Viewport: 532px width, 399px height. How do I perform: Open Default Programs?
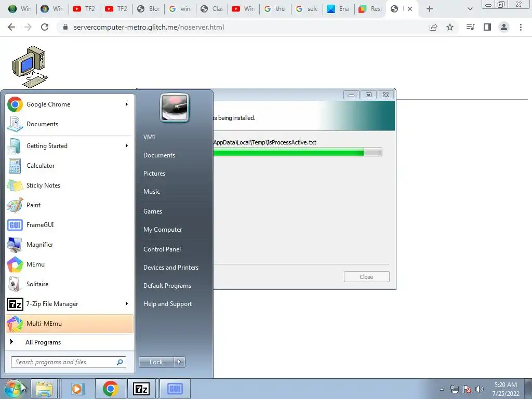[x=167, y=286]
